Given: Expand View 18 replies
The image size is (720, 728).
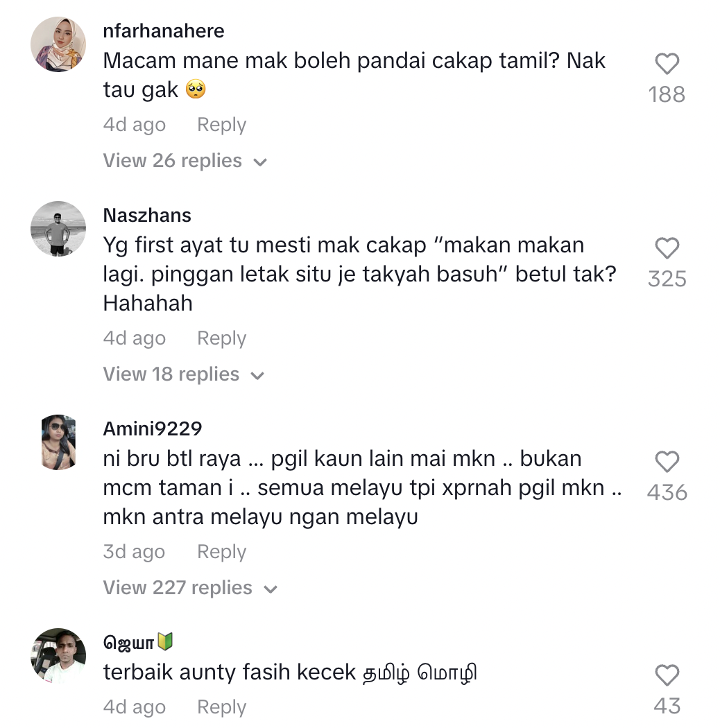Looking at the screenshot, I should pos(183,374).
